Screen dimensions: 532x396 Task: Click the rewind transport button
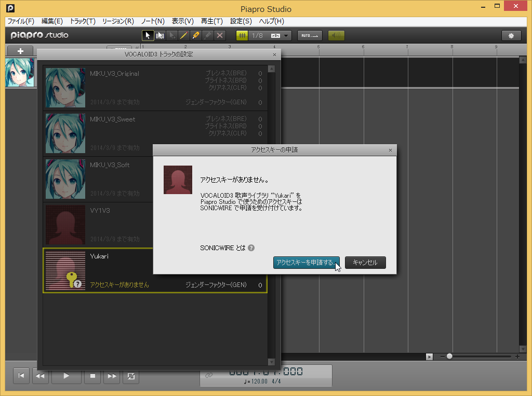[40, 376]
